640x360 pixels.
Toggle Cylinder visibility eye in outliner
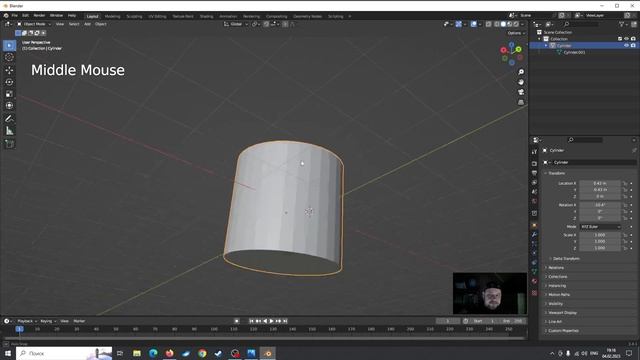tap(627, 45)
